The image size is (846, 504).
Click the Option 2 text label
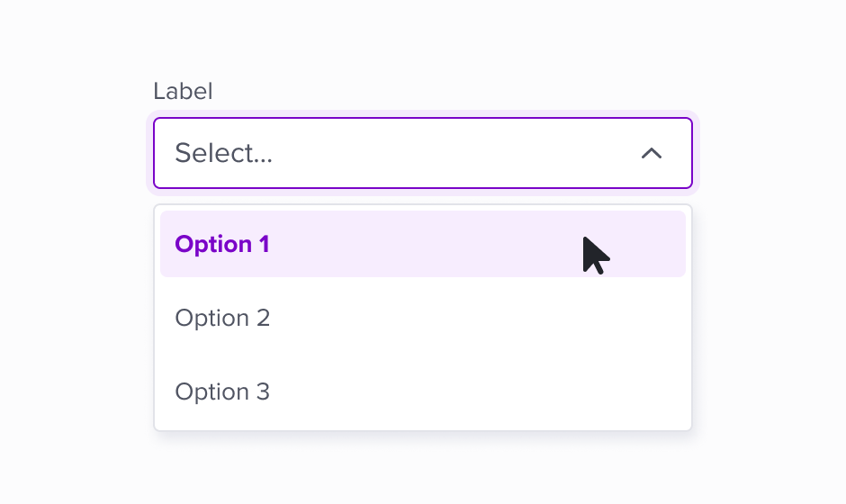click(x=222, y=318)
